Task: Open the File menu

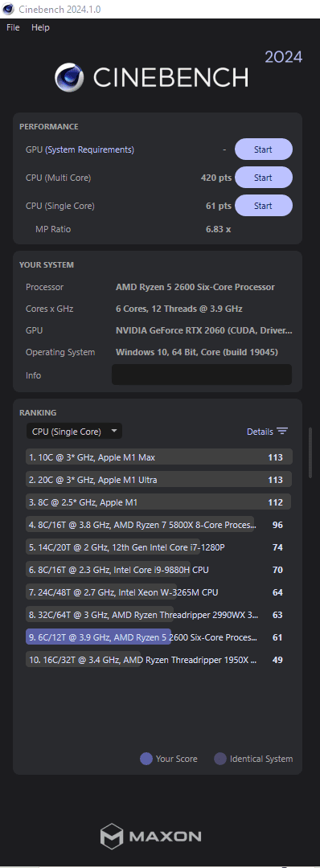Action: (13, 27)
